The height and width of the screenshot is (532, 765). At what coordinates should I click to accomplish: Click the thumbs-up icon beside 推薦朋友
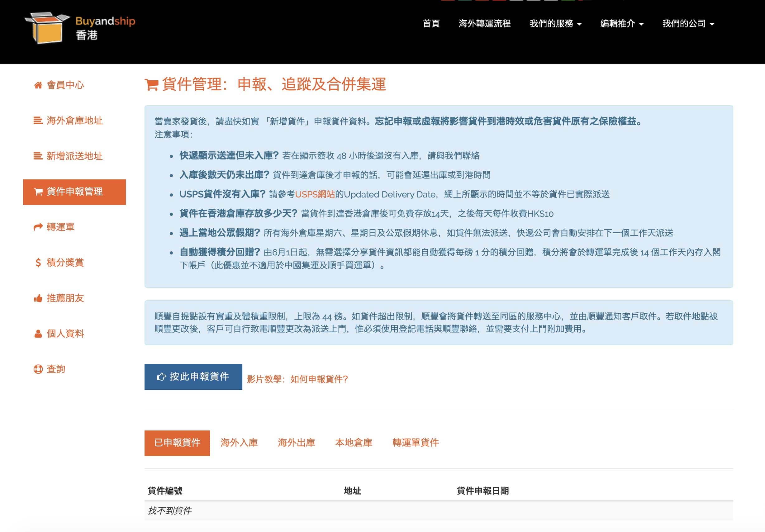pos(38,298)
